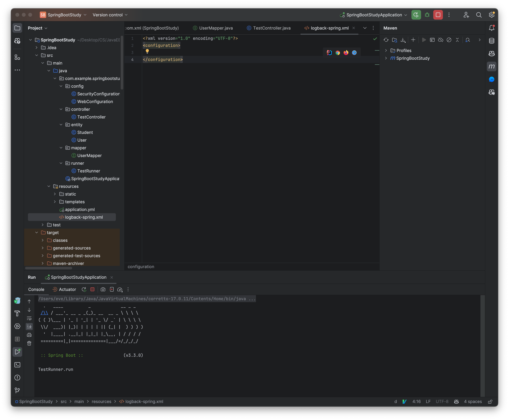Rerun SpringBootStudyApplication from the top toolbar
This screenshot has height=420, width=509.
coord(416,15)
